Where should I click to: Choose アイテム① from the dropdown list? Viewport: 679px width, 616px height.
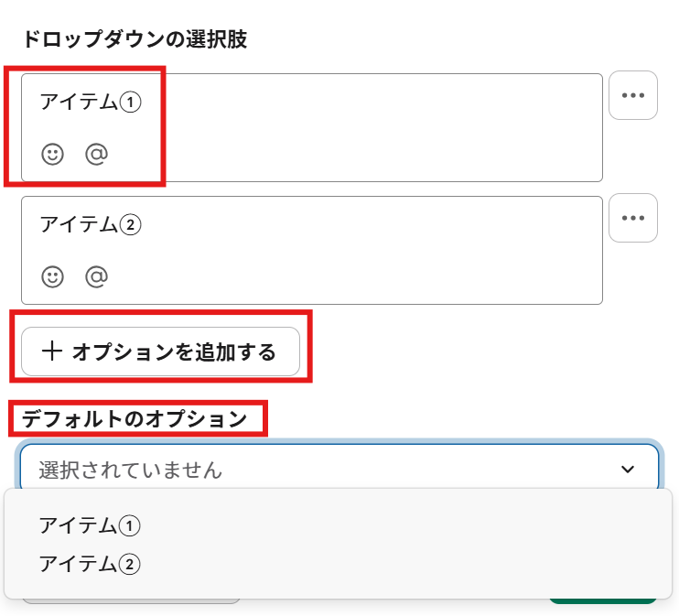91,525
